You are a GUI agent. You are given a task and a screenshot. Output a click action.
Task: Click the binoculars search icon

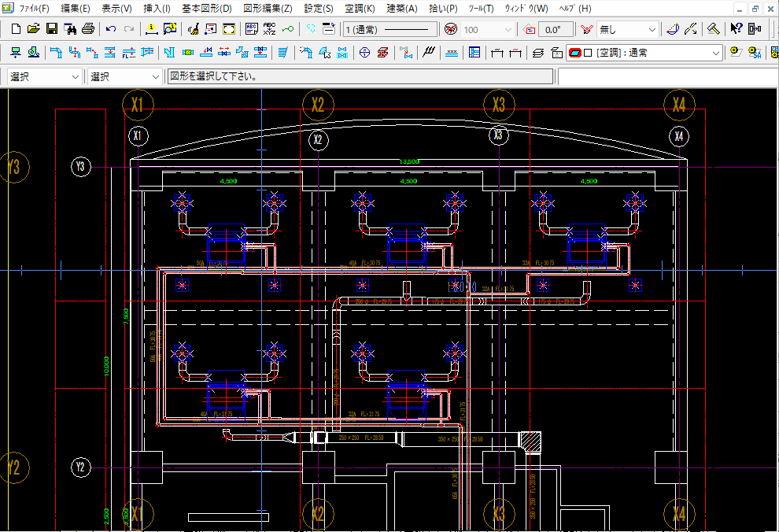click(x=70, y=29)
